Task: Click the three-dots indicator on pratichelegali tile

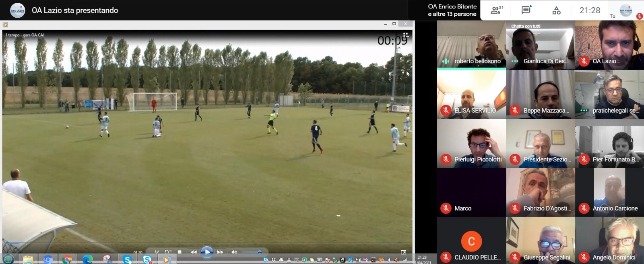Action: click(x=584, y=110)
